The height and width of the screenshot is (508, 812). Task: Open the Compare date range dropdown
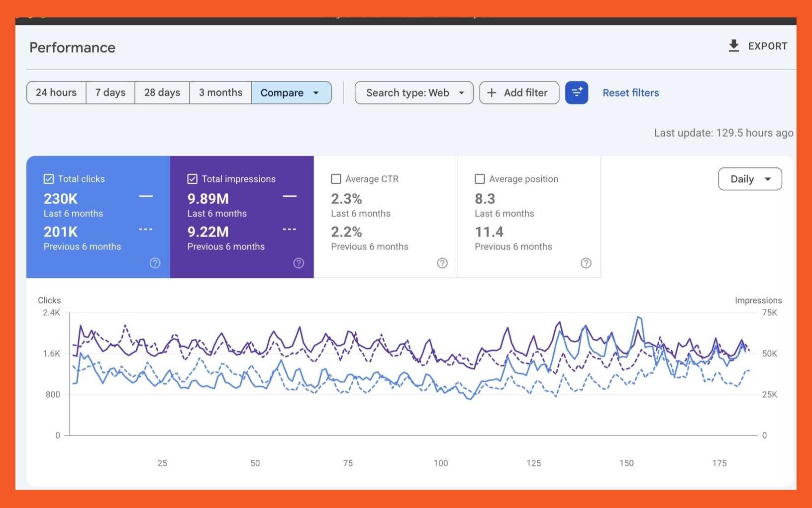[x=292, y=93]
